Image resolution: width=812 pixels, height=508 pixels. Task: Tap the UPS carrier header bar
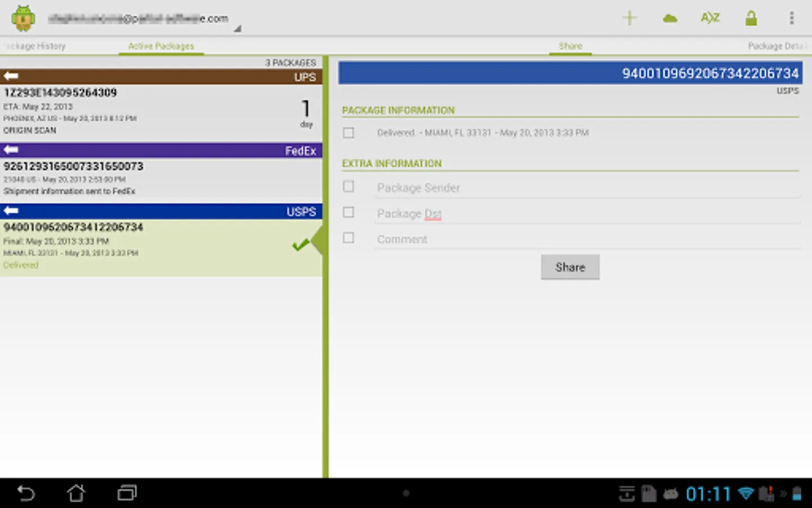click(x=161, y=77)
